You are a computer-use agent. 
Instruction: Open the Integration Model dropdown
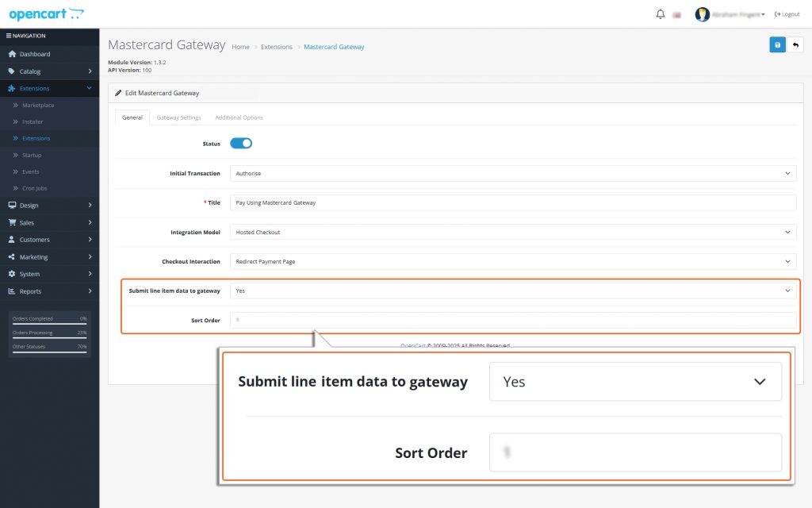click(x=513, y=233)
